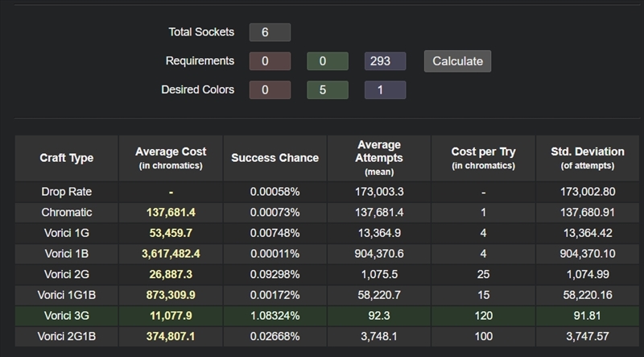
Task: Click the blue Requirements field showing 293
Action: coord(385,61)
